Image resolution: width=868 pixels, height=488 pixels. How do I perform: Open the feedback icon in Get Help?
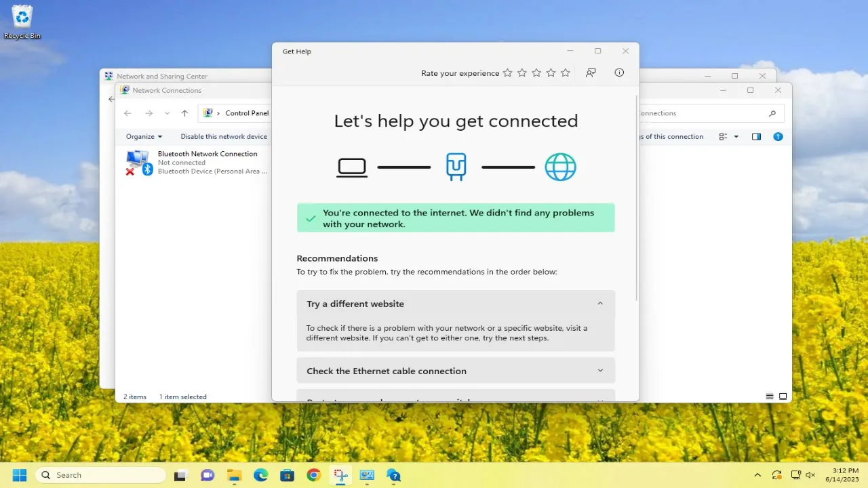coord(591,73)
